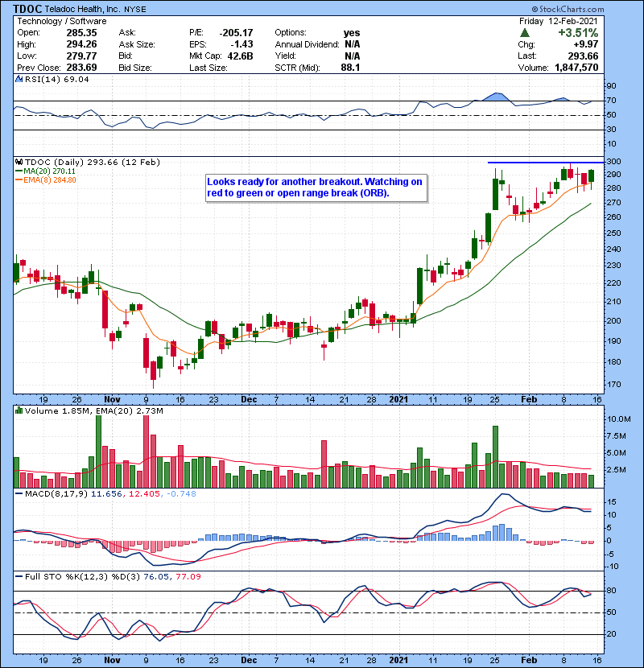The width and height of the screenshot is (644, 668).
Task: Click the stochastic %D value 77.09
Action: tap(188, 577)
